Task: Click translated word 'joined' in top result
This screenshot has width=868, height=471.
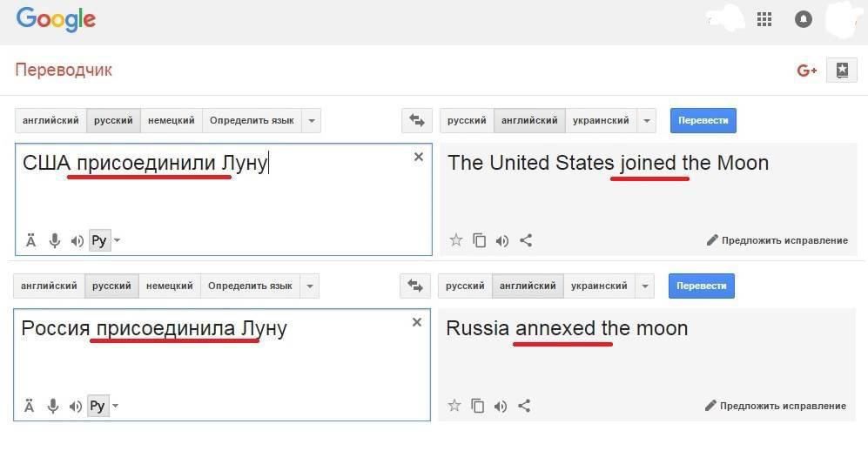Action: (649, 164)
